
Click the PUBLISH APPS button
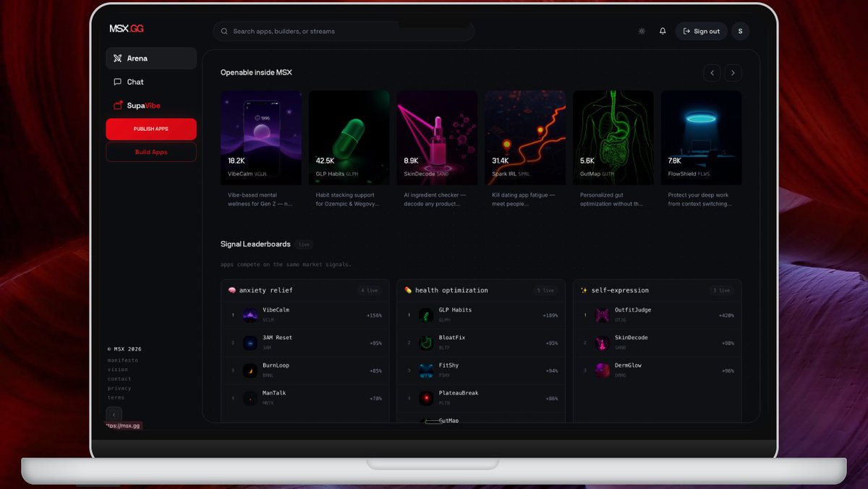[x=151, y=129]
